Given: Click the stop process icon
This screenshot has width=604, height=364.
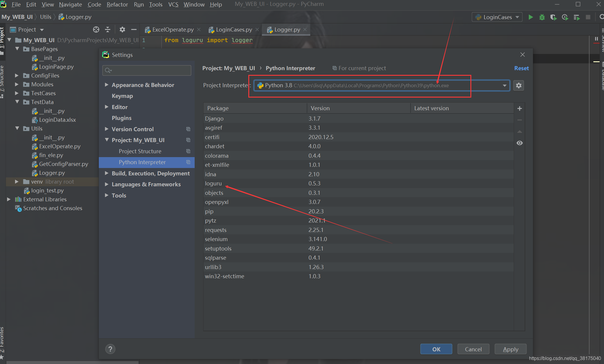Looking at the screenshot, I should point(588,17).
